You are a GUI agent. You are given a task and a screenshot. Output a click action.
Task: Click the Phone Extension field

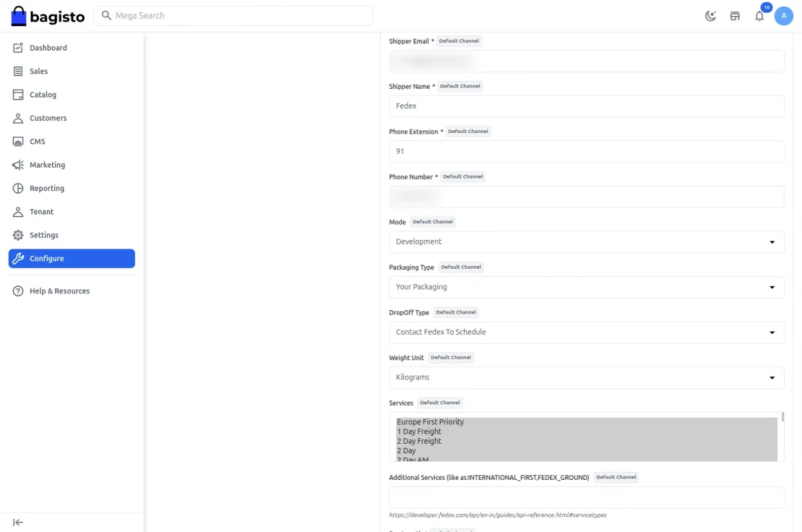[586, 152]
